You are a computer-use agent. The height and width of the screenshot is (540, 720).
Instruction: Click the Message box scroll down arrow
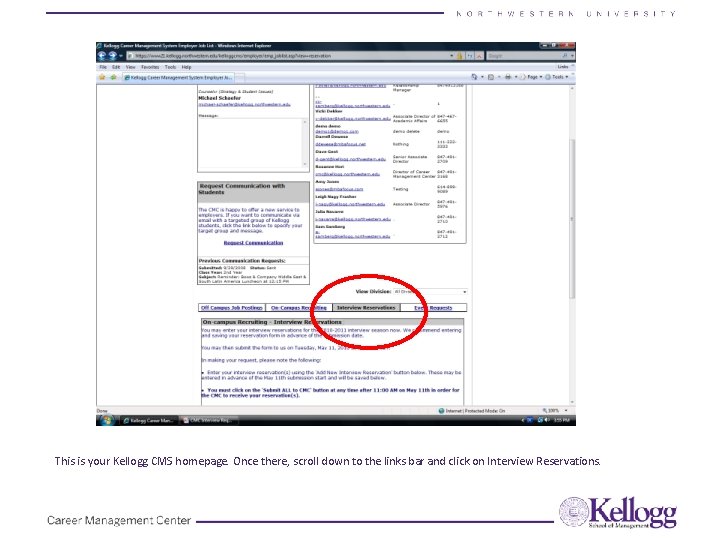click(x=304, y=164)
